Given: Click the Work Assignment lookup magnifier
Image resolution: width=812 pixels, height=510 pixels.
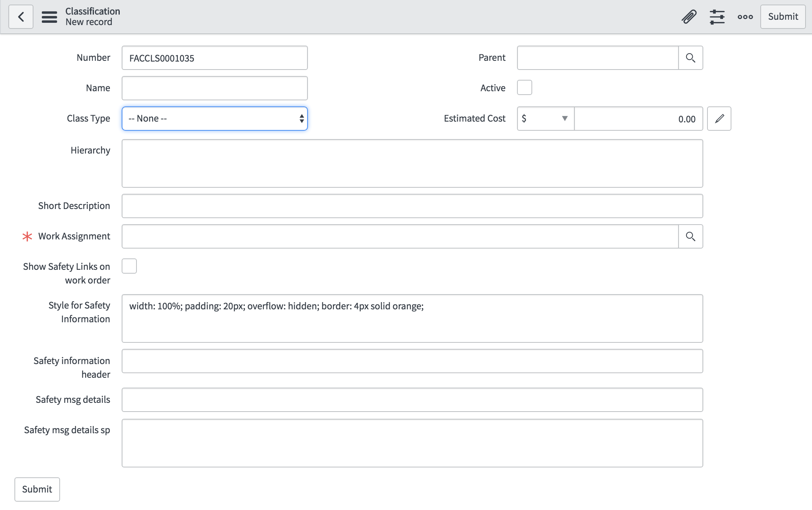Looking at the screenshot, I should click(690, 236).
